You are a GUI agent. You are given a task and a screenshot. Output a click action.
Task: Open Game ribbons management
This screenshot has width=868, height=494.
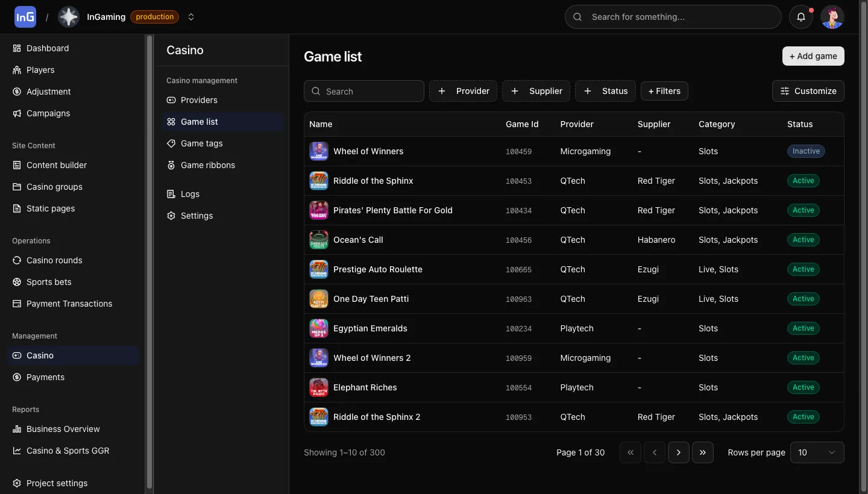[207, 165]
